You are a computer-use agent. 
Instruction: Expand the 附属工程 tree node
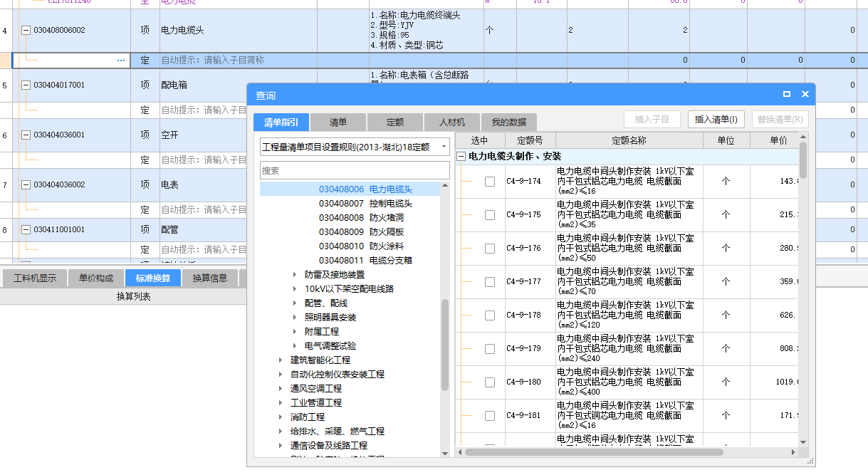point(296,332)
